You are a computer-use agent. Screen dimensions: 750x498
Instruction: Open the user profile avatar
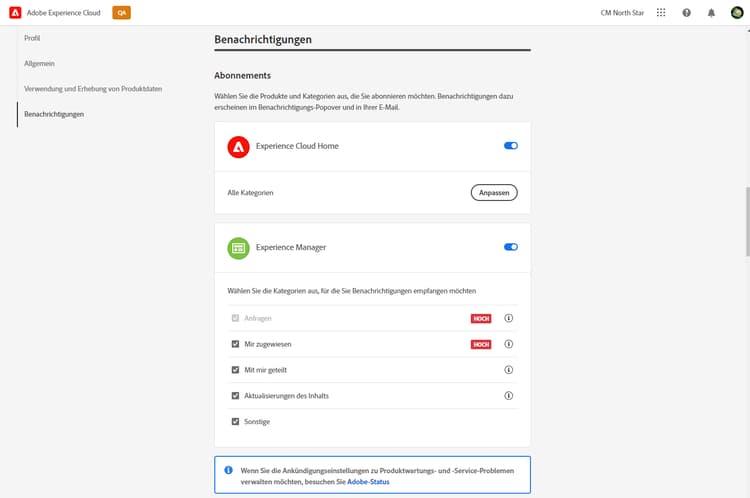[737, 12]
